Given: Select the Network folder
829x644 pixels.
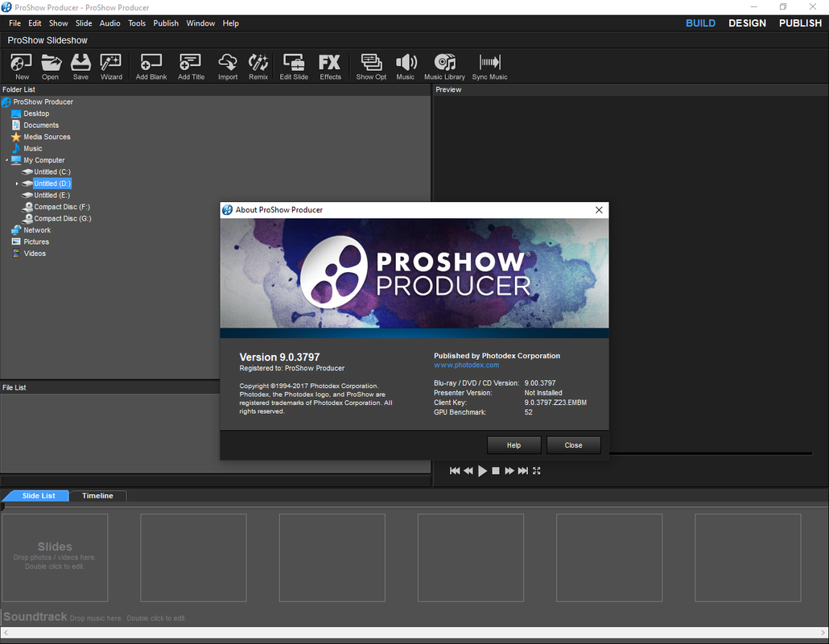Looking at the screenshot, I should (36, 230).
